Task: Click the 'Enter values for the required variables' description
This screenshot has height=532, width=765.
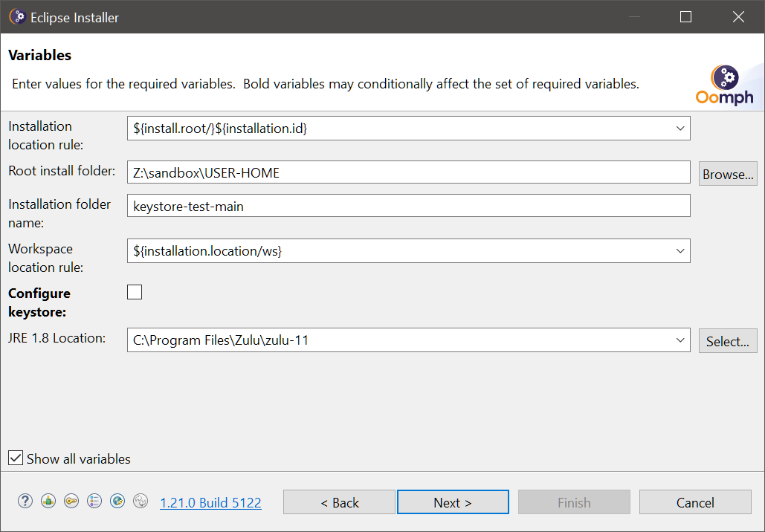Action: (326, 84)
